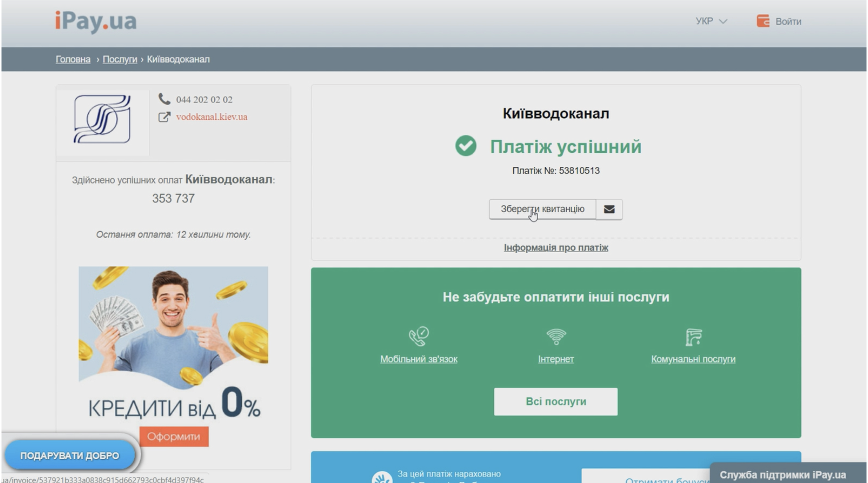This screenshot has height=483, width=868.
Task: Click the Остання оплата: 12 хвилини тому text
Action: point(173,234)
